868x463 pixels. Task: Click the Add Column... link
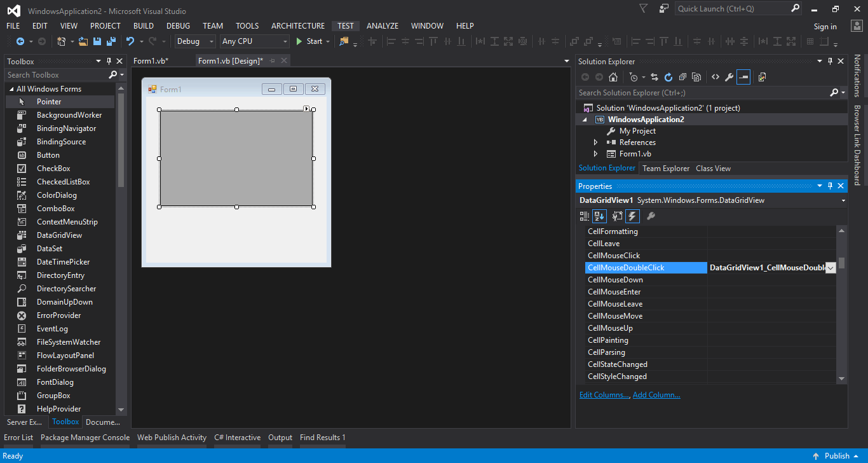656,395
